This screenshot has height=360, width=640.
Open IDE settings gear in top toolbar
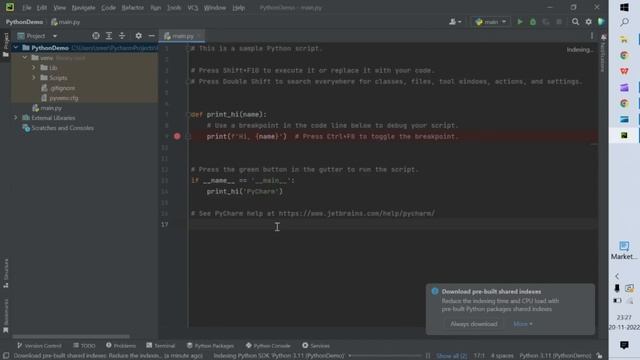588,22
